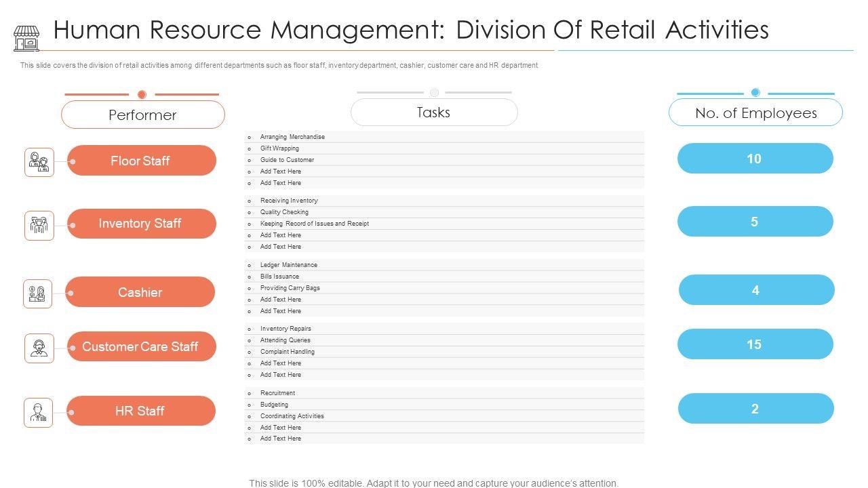
Task: Click the No. of Employees header
Action: click(x=755, y=113)
